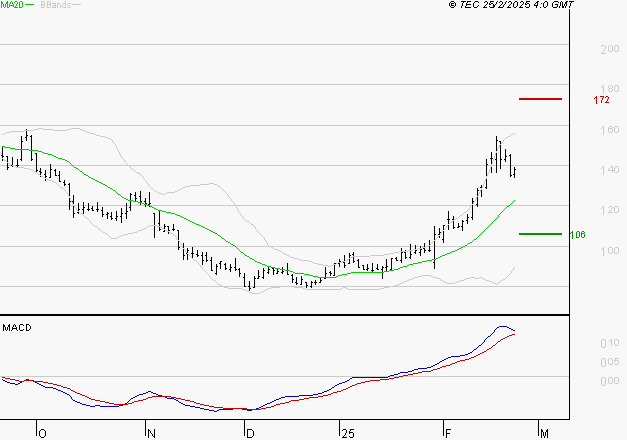This screenshot has width=627, height=440.
Task: Click the green 106 price label
Action: coord(577,235)
